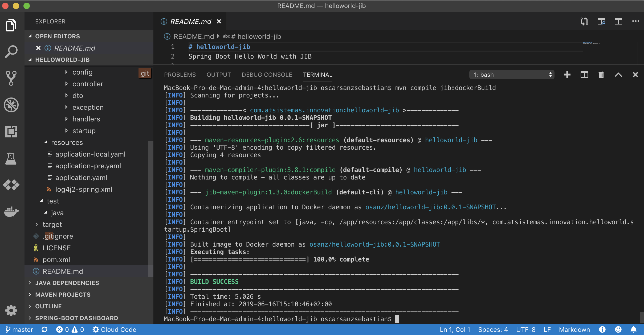The height and width of the screenshot is (335, 644).
Task: Click the master branch in status bar
Action: click(x=19, y=330)
